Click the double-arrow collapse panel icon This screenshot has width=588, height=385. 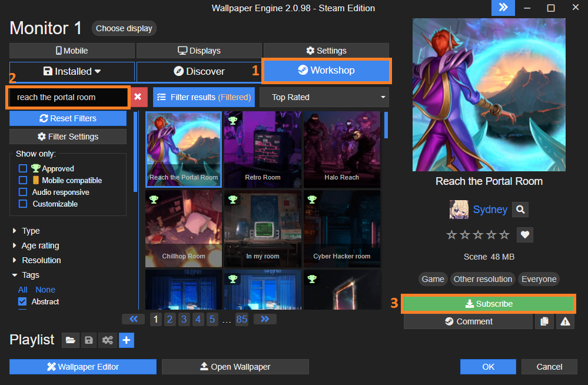pos(503,8)
